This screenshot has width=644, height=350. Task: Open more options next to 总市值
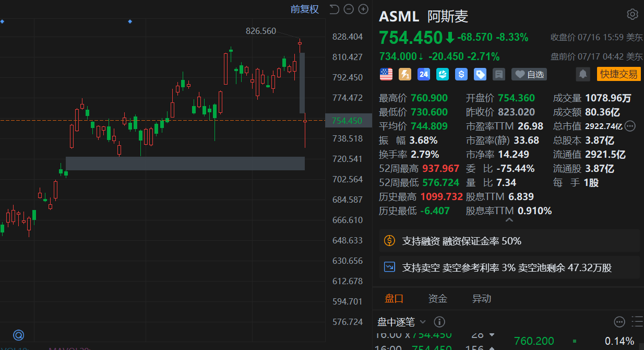(630, 126)
